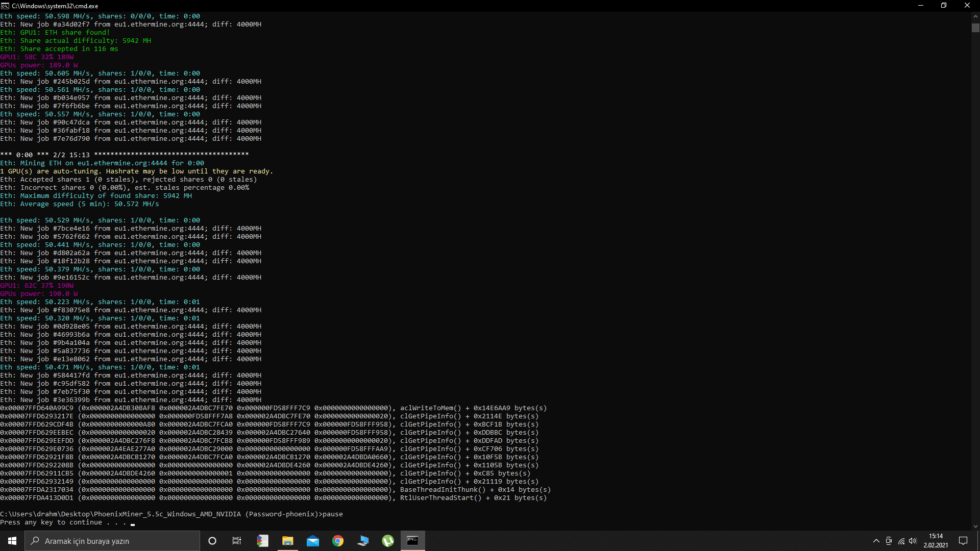This screenshot has height=551, width=980.
Task: Open the uTorrent taskbar icon
Action: tap(388, 541)
